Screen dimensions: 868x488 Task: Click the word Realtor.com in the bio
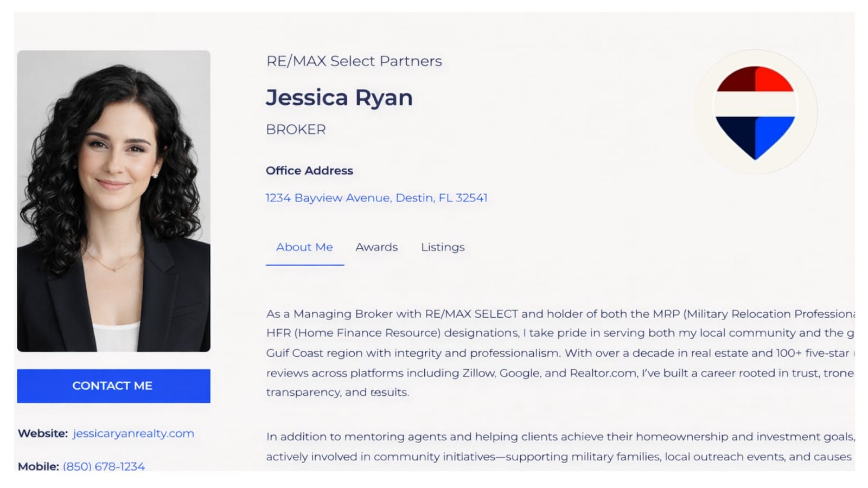(603, 373)
